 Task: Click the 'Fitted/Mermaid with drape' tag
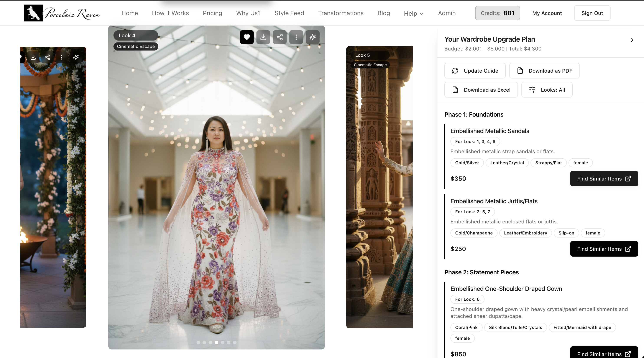(x=582, y=327)
